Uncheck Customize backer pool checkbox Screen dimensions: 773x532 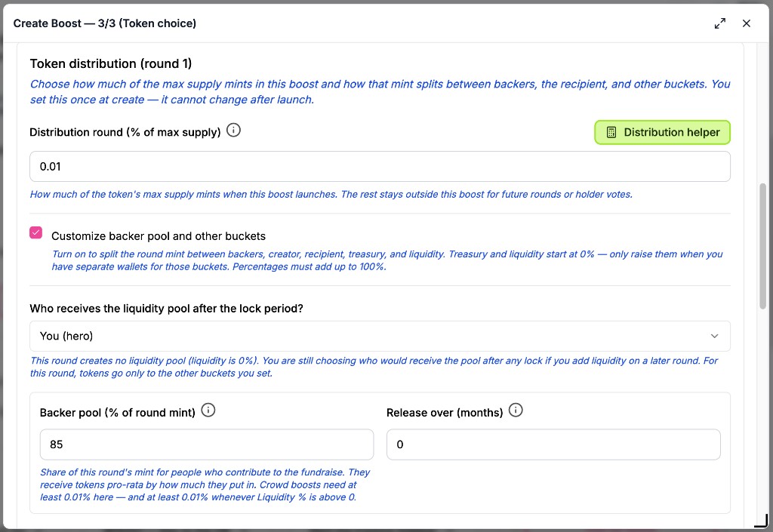36,232
